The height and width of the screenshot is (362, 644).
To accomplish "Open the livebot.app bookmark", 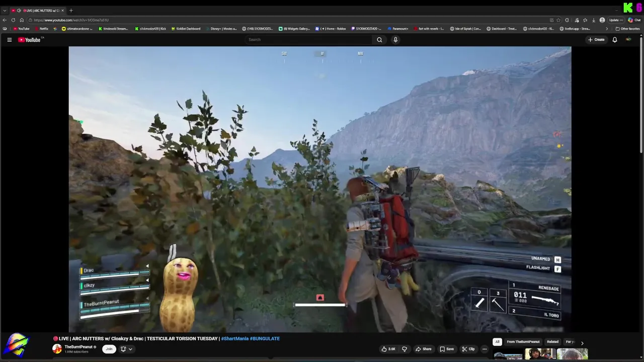I will click(x=574, y=29).
